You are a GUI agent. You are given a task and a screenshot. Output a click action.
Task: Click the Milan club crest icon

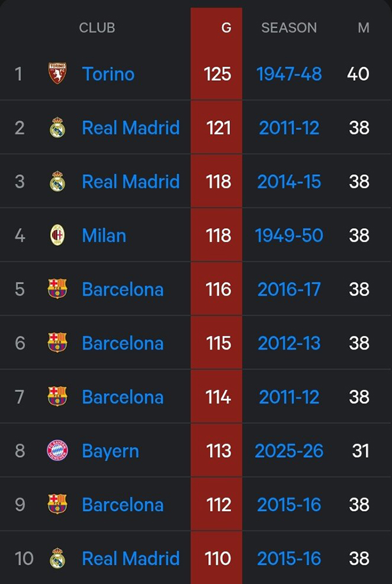coord(57,235)
